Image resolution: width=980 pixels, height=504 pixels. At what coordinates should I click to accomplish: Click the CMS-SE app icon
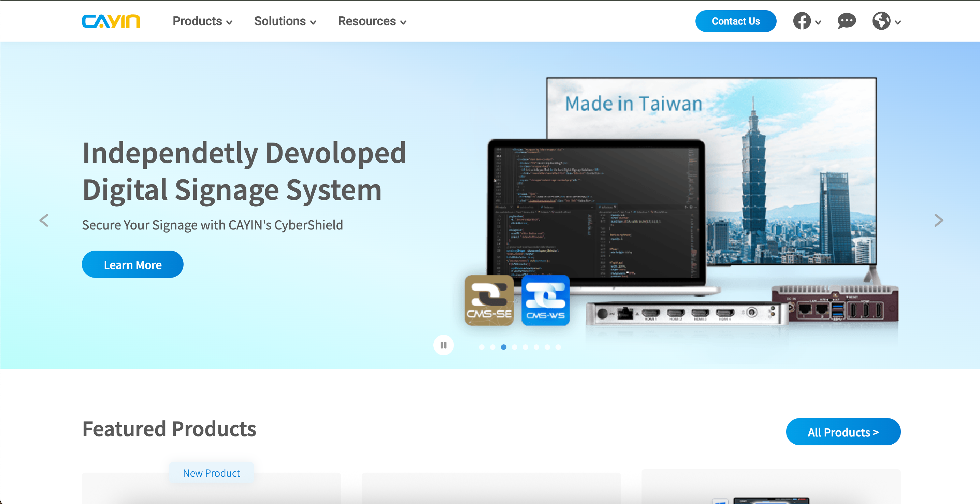tap(489, 301)
